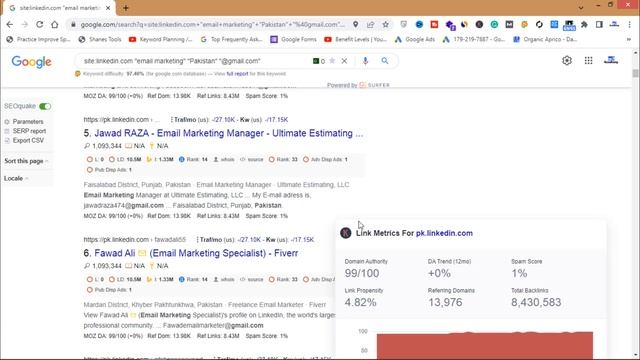Open full report link for keyword

238,74
